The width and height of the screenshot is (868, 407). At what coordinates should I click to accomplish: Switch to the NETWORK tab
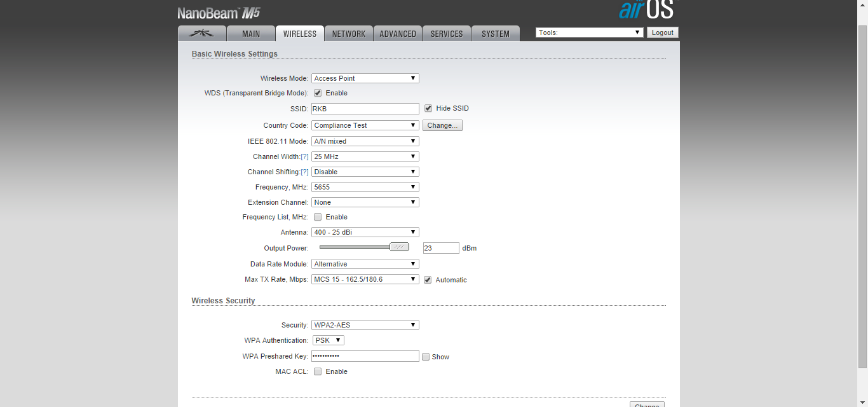coord(348,34)
